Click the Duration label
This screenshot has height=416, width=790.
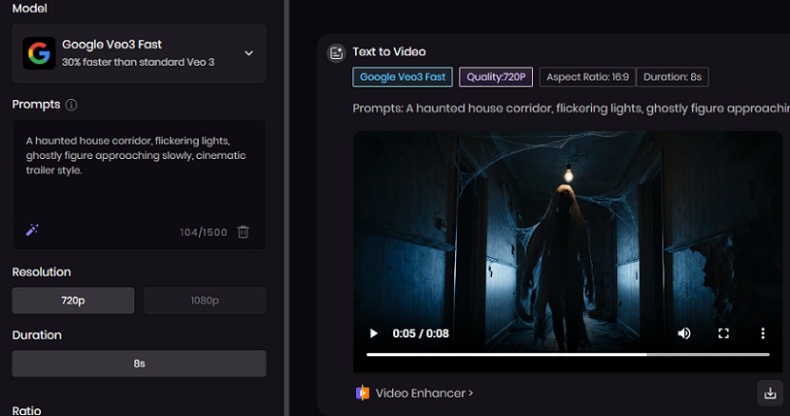[x=37, y=335]
